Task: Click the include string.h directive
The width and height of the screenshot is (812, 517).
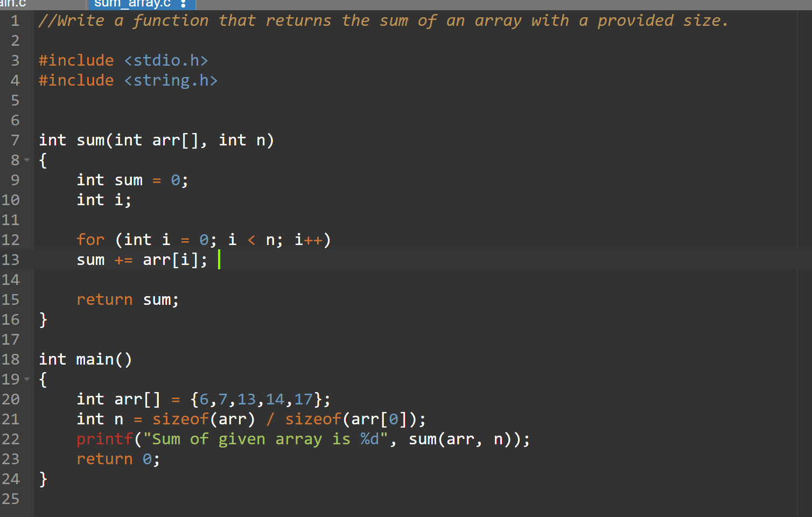Action: [x=127, y=80]
